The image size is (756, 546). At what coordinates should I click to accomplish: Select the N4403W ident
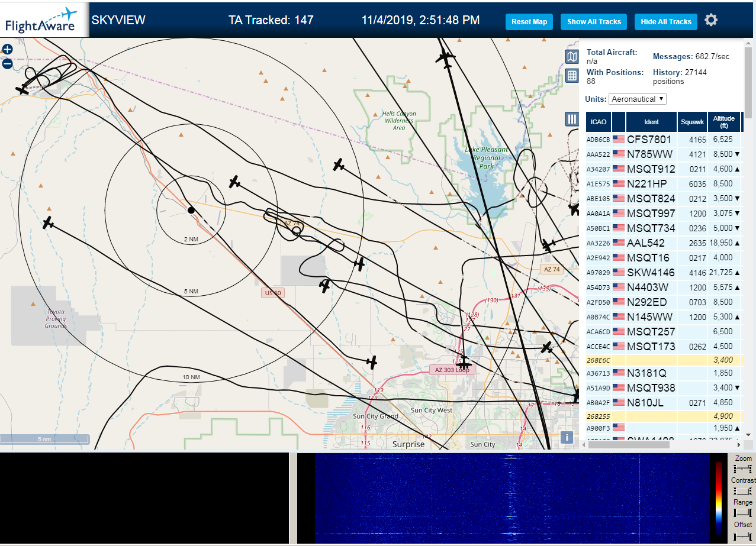(648, 287)
